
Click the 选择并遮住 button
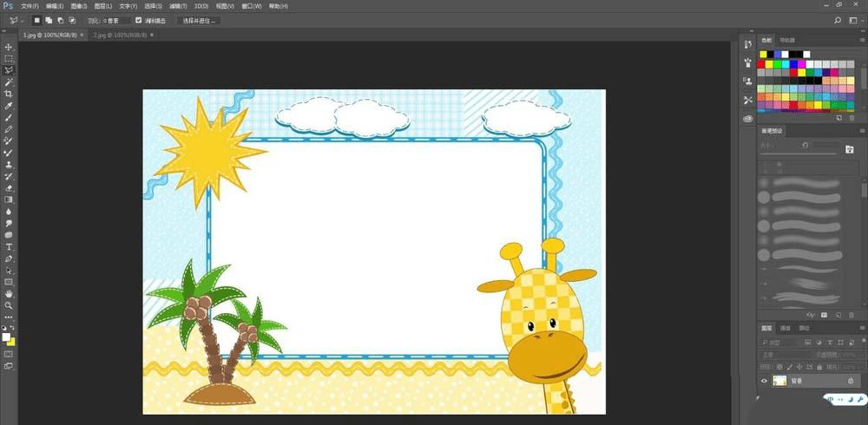(x=199, y=20)
